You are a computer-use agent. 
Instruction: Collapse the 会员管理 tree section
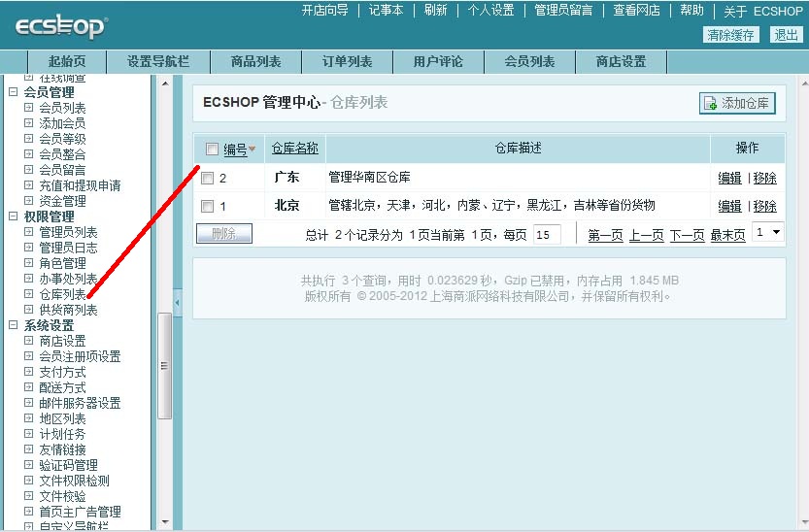pyautogui.click(x=14, y=92)
